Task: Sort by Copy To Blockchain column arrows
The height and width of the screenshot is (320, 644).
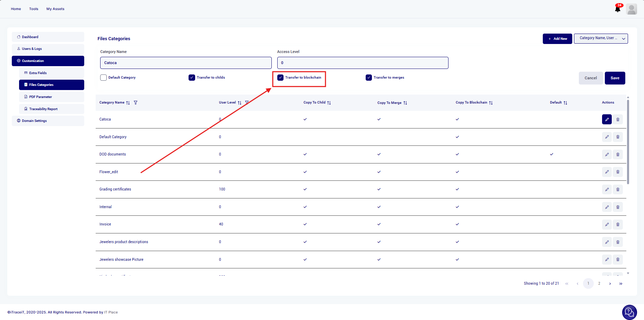Action: coord(491,103)
